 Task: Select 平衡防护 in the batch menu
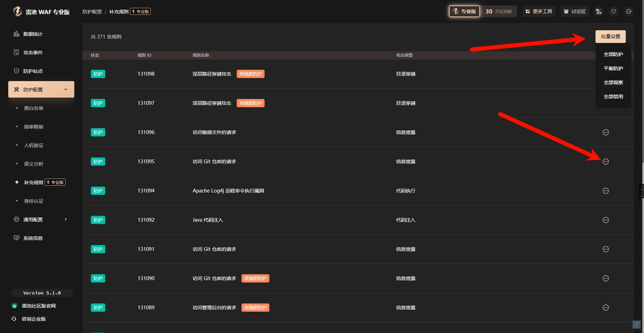pyautogui.click(x=613, y=68)
